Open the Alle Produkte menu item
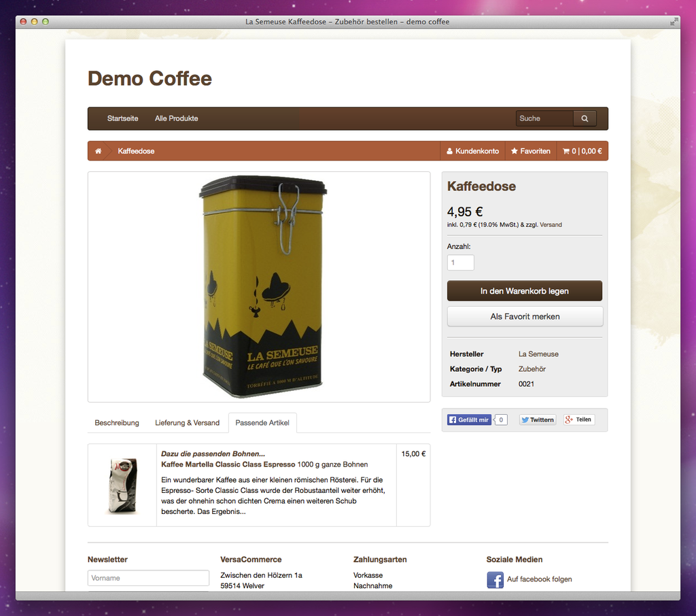Image resolution: width=696 pixels, height=616 pixels. coord(176,118)
